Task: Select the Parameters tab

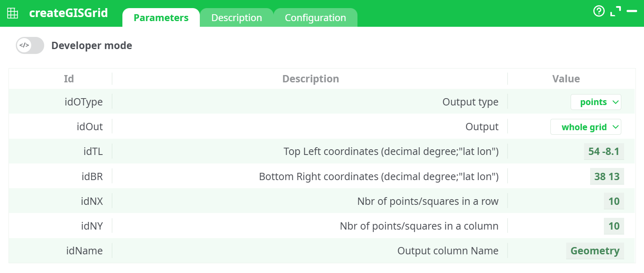Action: [161, 17]
